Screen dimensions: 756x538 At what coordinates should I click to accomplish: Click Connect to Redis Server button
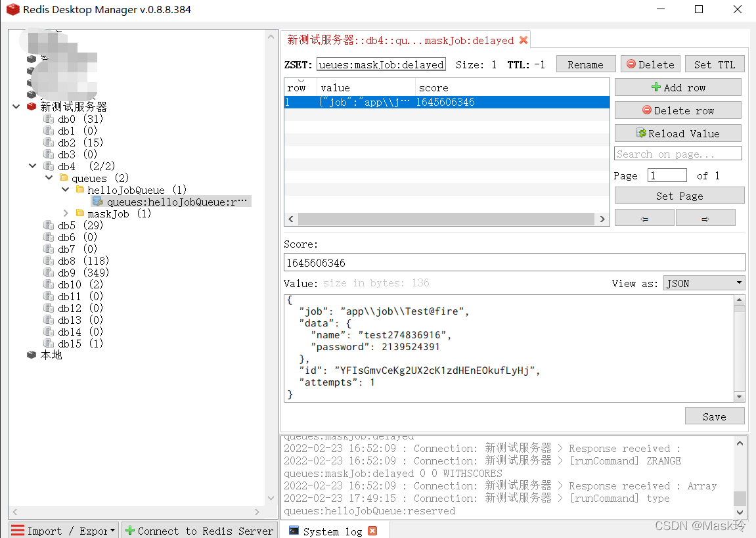[x=200, y=531]
